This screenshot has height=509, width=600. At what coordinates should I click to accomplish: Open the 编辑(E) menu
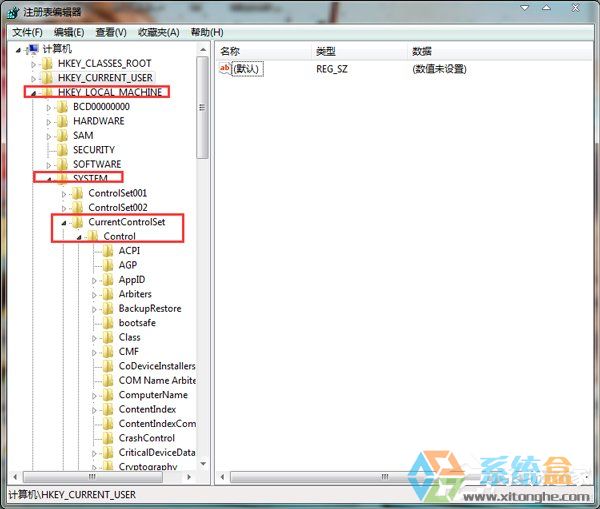[x=69, y=32]
